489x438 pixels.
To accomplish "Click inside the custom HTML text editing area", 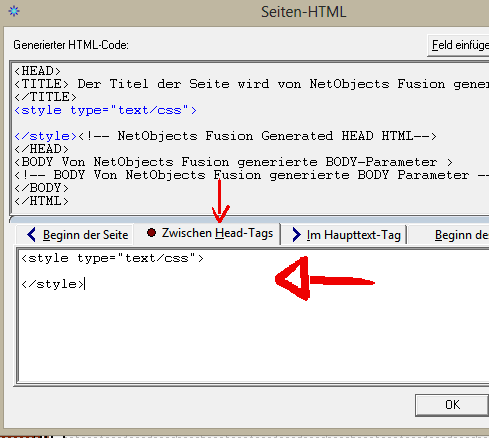I will (253, 315).
